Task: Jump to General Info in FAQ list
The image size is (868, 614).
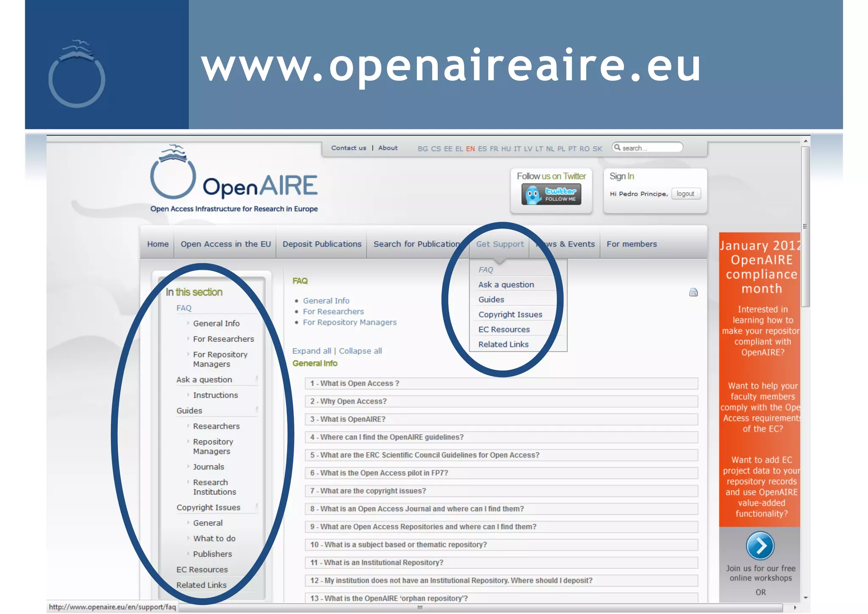Action: [326, 301]
